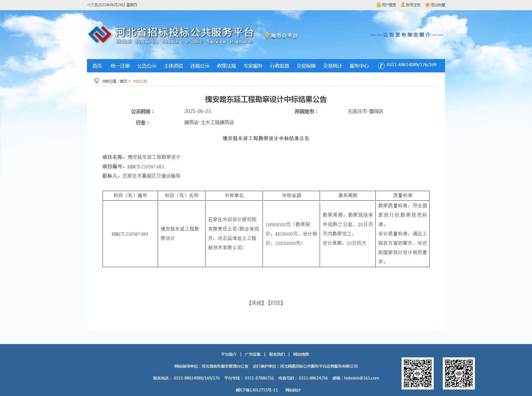Click the right QR code in footer

coord(458,373)
